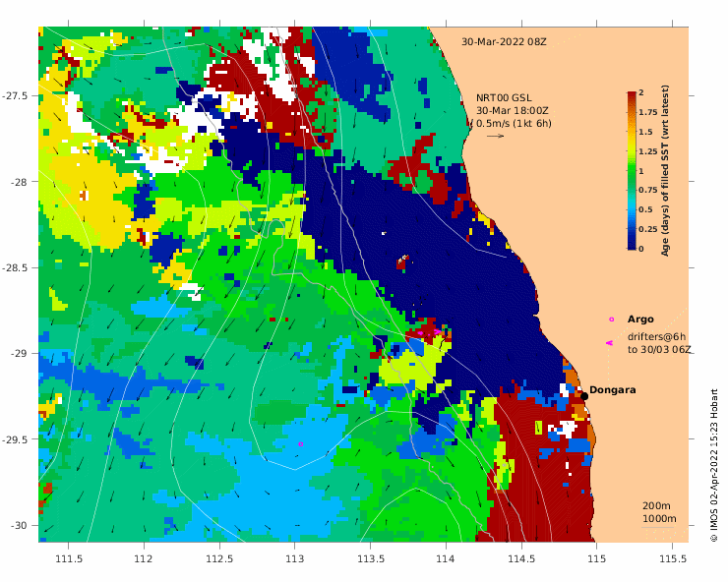Click the magenta drifter markers near 29S 114E

click(429, 332)
